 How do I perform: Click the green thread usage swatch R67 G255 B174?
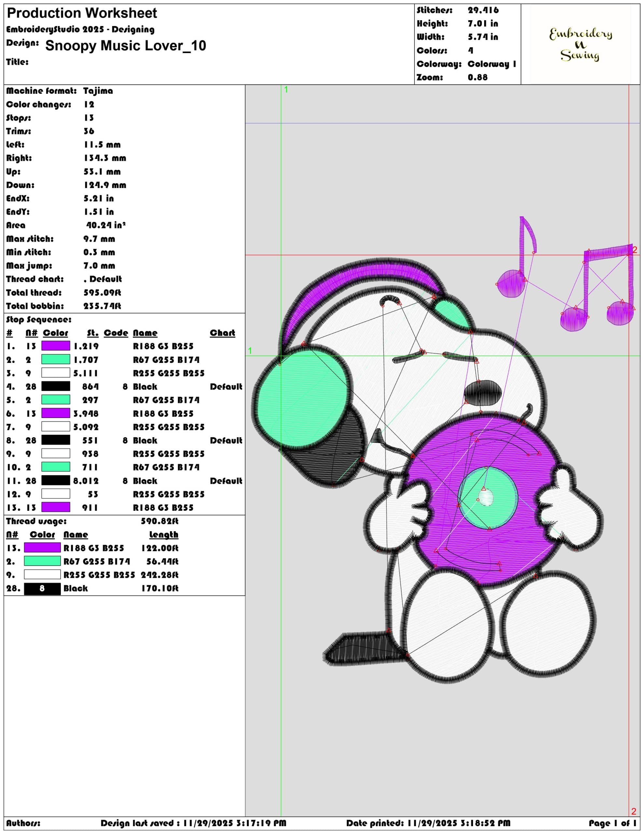42,561
